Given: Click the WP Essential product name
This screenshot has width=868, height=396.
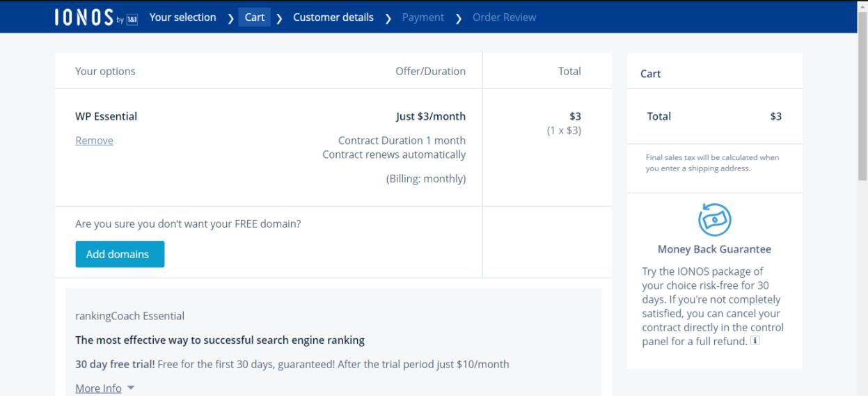Looking at the screenshot, I should point(106,116).
